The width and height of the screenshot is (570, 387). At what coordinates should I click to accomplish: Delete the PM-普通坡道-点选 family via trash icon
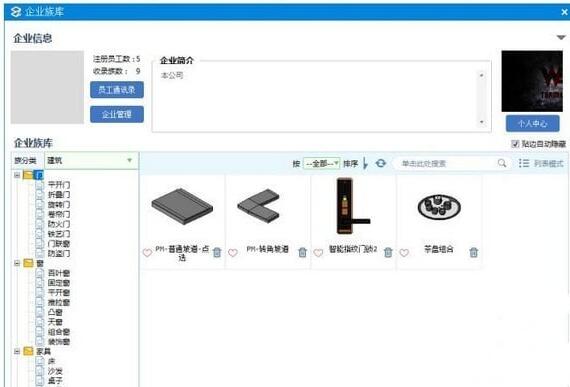point(217,252)
